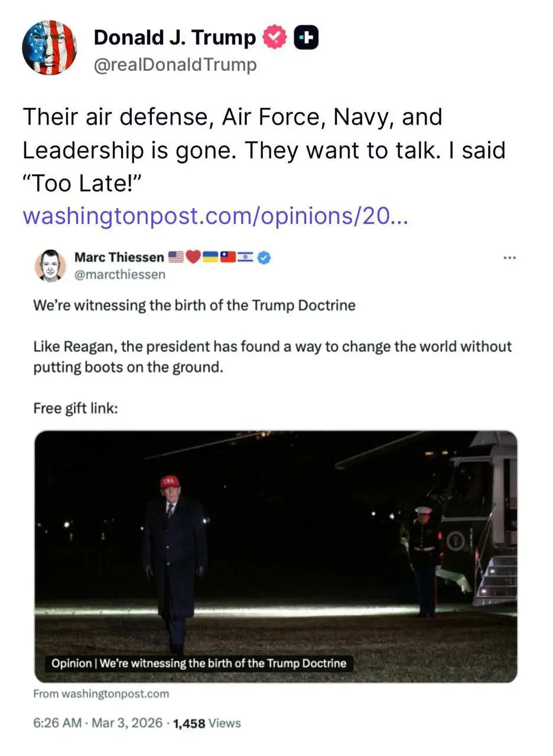
Task: Click Marc Thiessen's blue verified checkmark
Action: 264,257
